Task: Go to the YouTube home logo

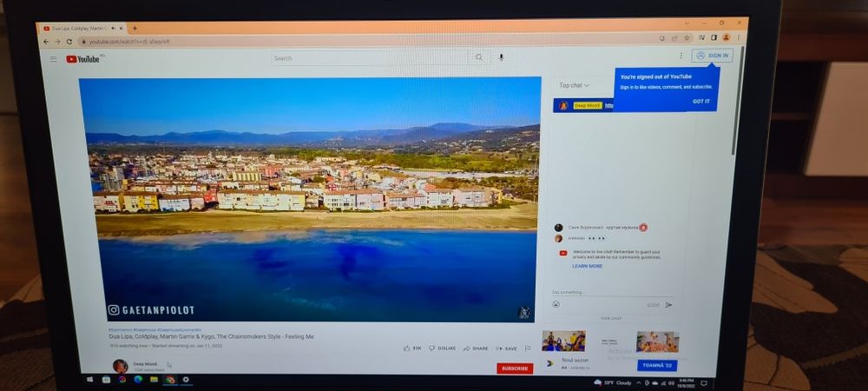Action: 83,59
